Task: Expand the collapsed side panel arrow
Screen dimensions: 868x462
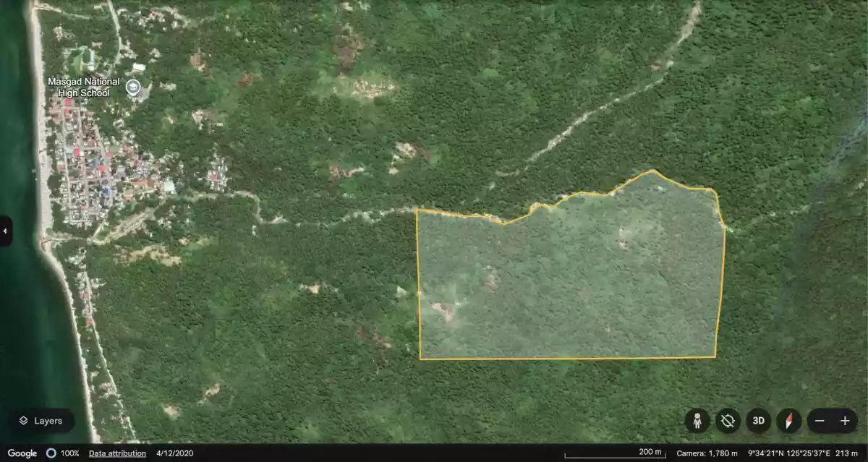Action: point(6,231)
